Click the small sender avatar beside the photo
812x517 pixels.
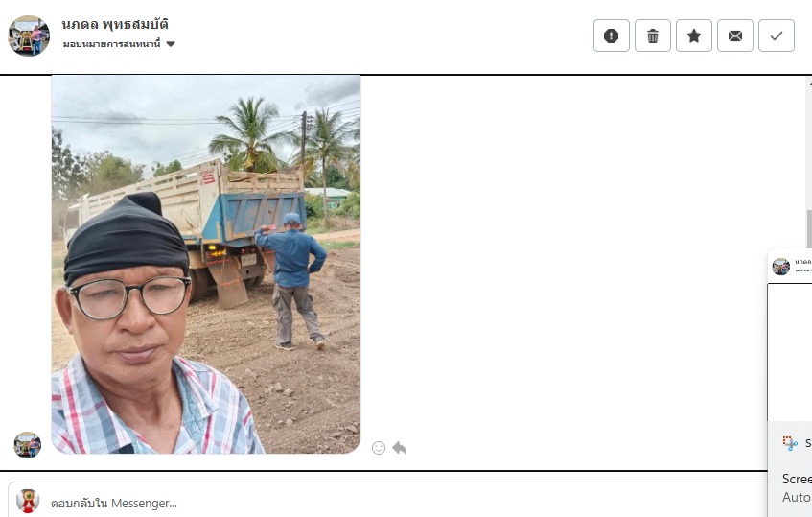point(28,445)
